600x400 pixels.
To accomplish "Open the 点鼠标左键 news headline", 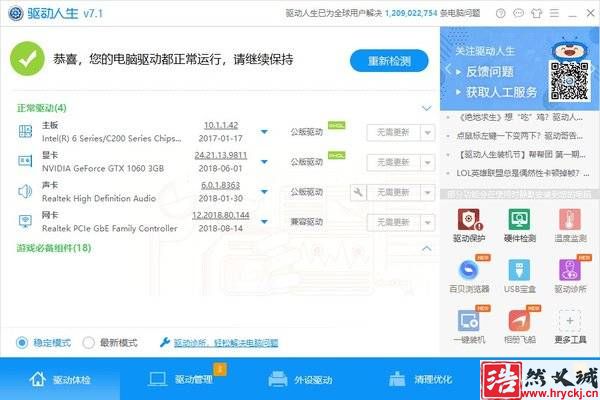I will [x=520, y=136].
